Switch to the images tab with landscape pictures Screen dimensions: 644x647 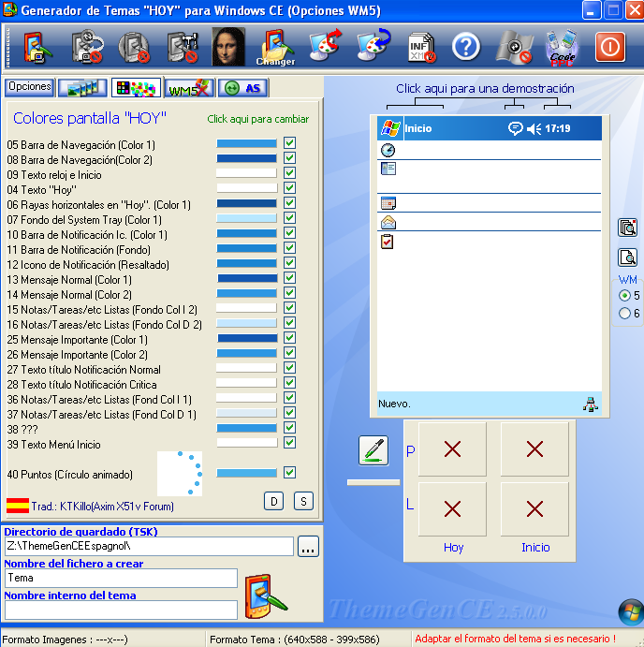[x=83, y=88]
